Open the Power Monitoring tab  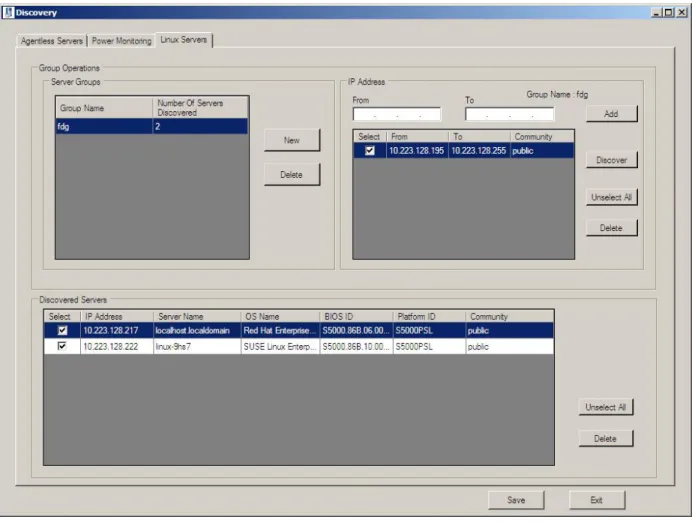point(121,41)
